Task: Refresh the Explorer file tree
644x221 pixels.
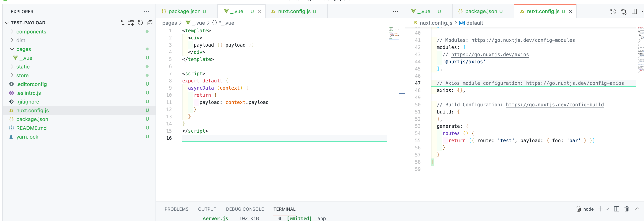Action: pyautogui.click(x=140, y=23)
